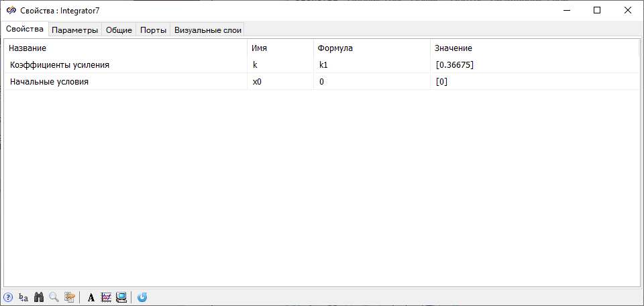This screenshot has height=306, width=644.
Task: Select the Свойства tab
Action: (x=24, y=29)
